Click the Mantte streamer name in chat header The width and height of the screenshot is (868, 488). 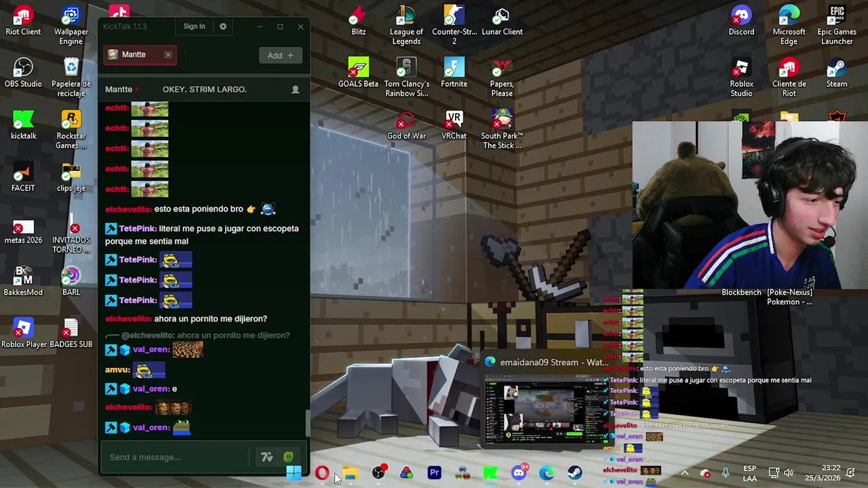119,89
